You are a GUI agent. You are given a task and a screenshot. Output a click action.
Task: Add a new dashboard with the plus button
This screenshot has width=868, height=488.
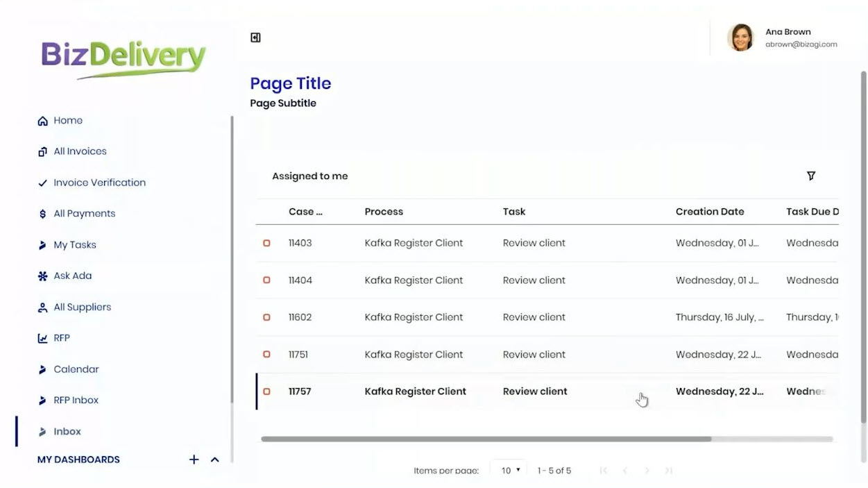pos(194,460)
